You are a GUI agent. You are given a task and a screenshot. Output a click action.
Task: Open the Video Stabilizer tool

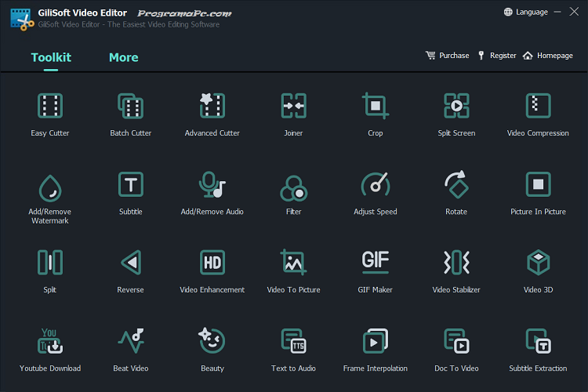click(456, 263)
